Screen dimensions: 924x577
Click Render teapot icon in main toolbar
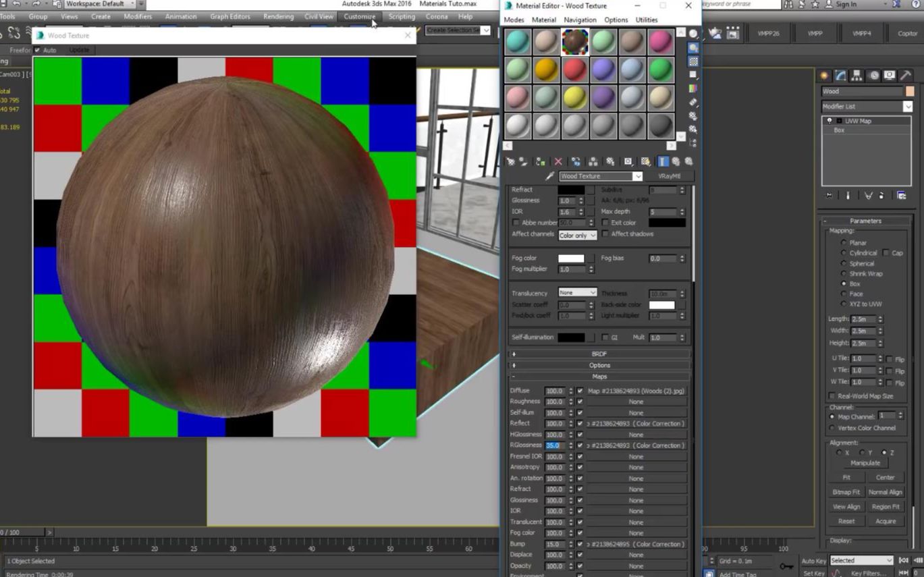click(x=715, y=33)
